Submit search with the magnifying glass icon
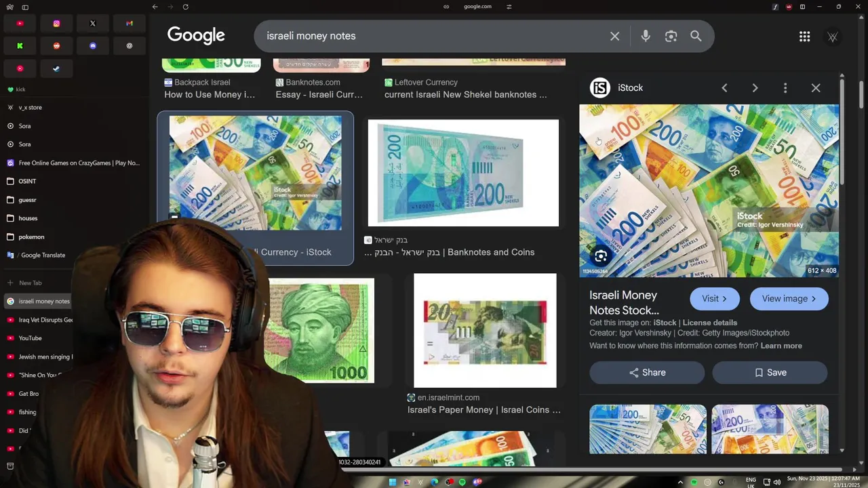The height and width of the screenshot is (488, 868). point(696,36)
